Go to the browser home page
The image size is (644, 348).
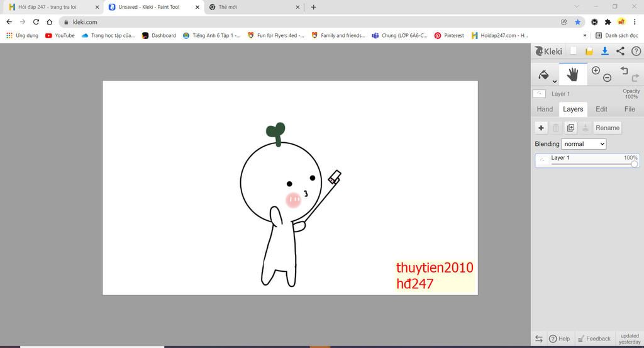click(49, 22)
